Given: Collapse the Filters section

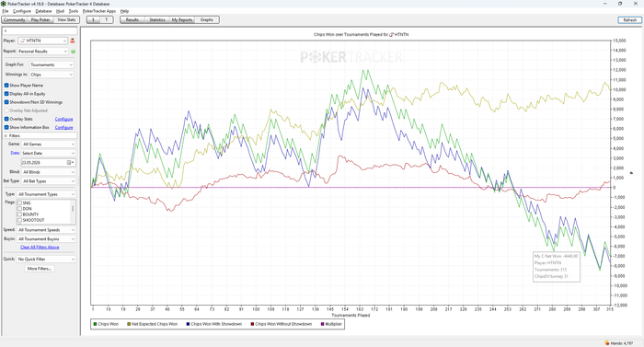Looking at the screenshot, I should point(6,135).
